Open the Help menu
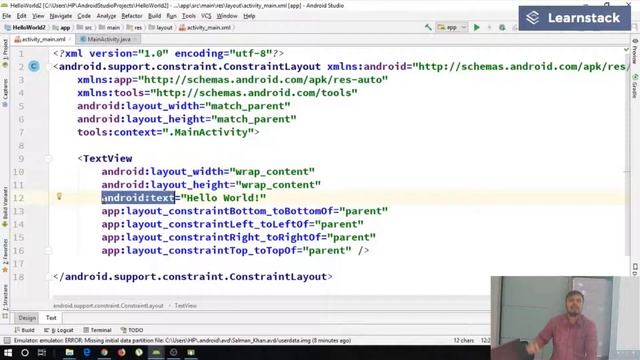 point(249,16)
